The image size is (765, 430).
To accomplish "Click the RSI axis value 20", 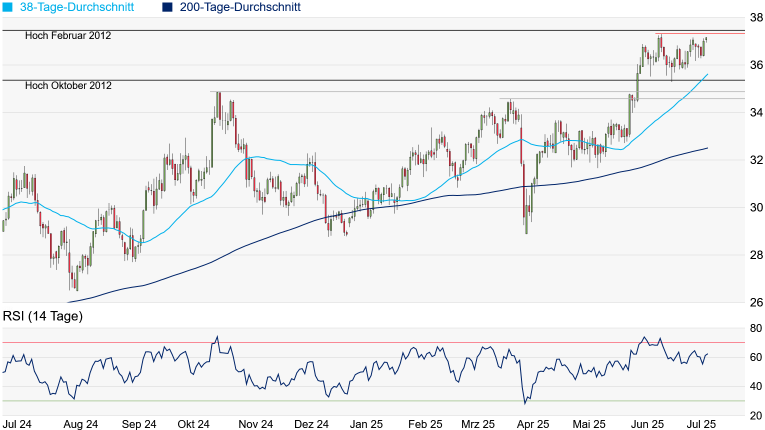I will 756,416.
